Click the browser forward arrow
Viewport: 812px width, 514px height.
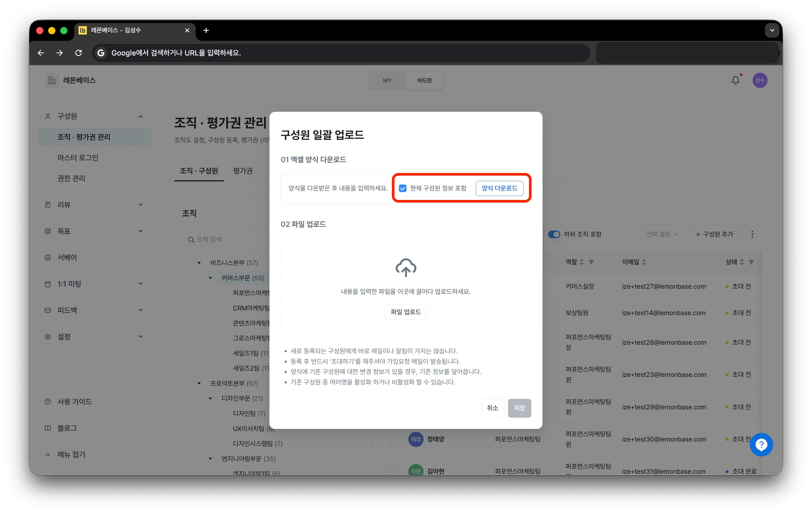tap(60, 53)
